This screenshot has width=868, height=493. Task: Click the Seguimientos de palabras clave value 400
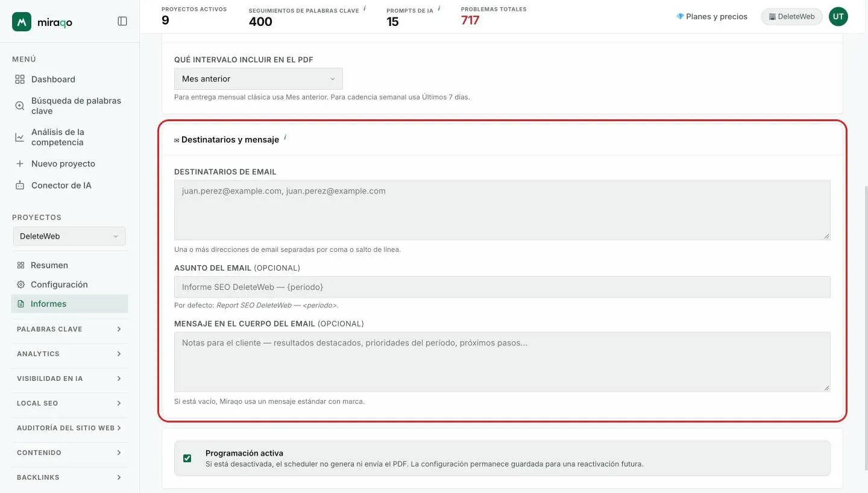click(260, 22)
